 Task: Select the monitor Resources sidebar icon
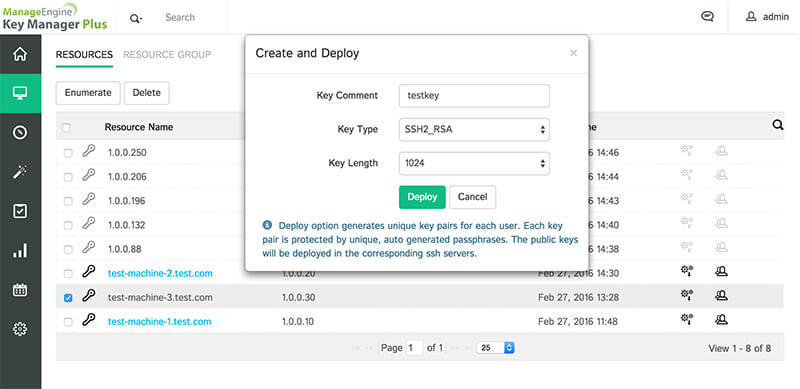point(20,93)
